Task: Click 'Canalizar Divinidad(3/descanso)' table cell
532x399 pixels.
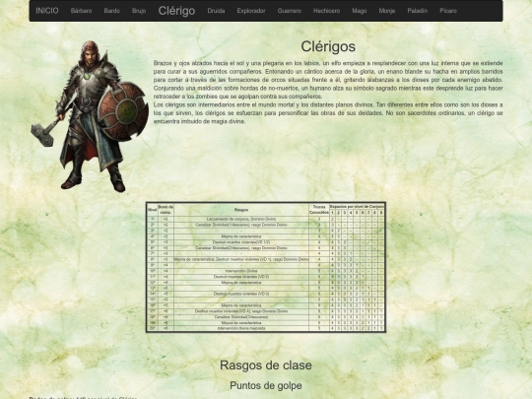Action: (x=241, y=317)
